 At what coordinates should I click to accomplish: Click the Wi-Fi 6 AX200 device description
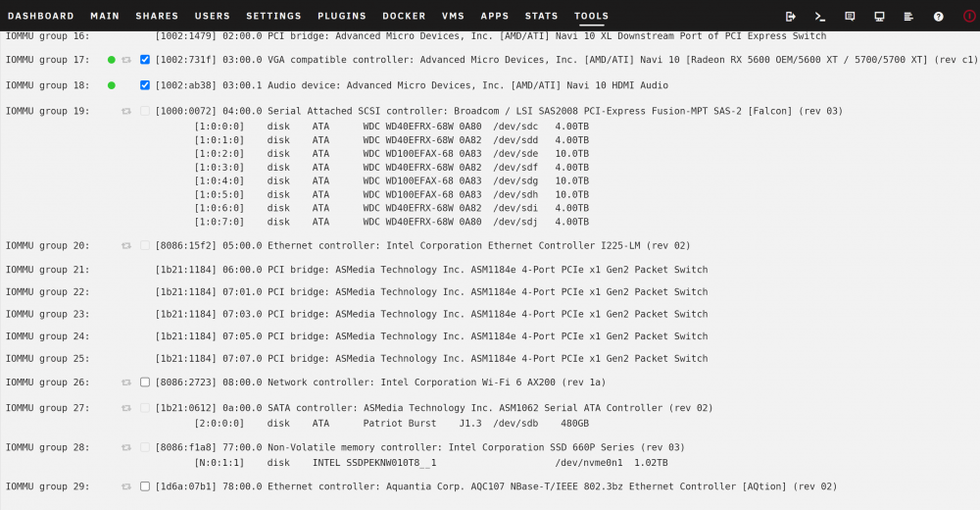380,382
